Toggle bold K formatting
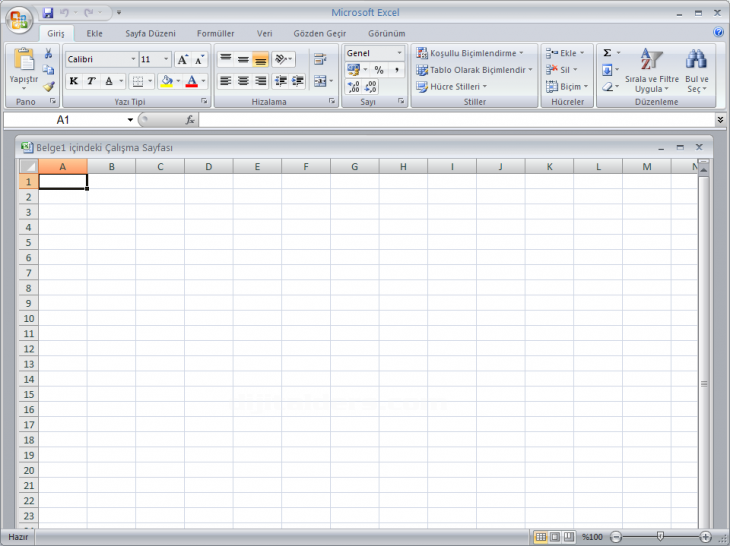 [74, 81]
